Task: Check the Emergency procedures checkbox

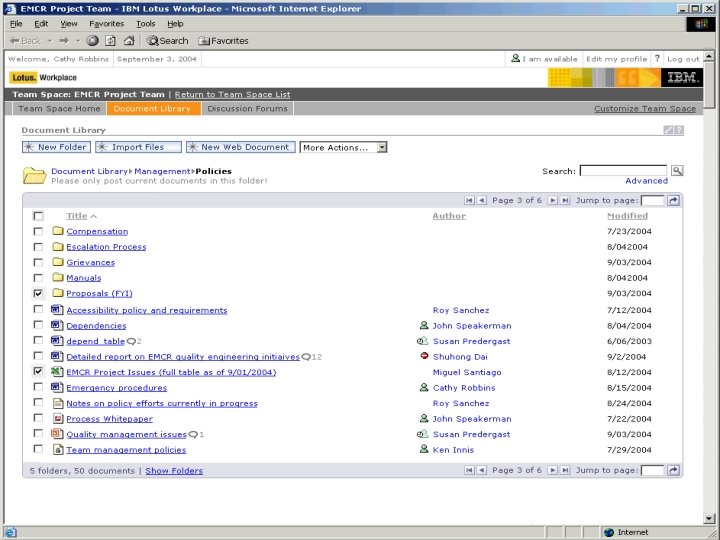Action: (x=38, y=387)
